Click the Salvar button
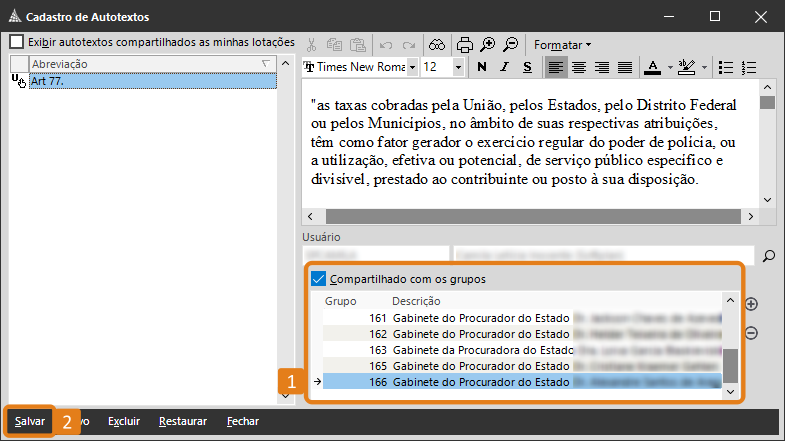 [x=29, y=421]
